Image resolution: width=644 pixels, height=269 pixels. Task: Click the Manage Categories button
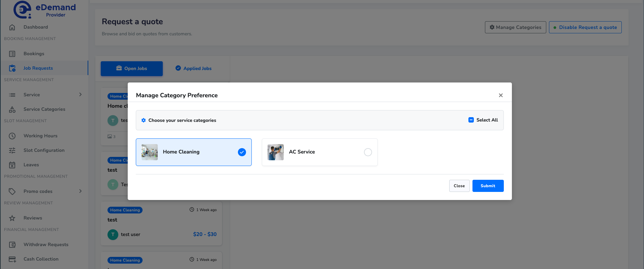(x=516, y=27)
